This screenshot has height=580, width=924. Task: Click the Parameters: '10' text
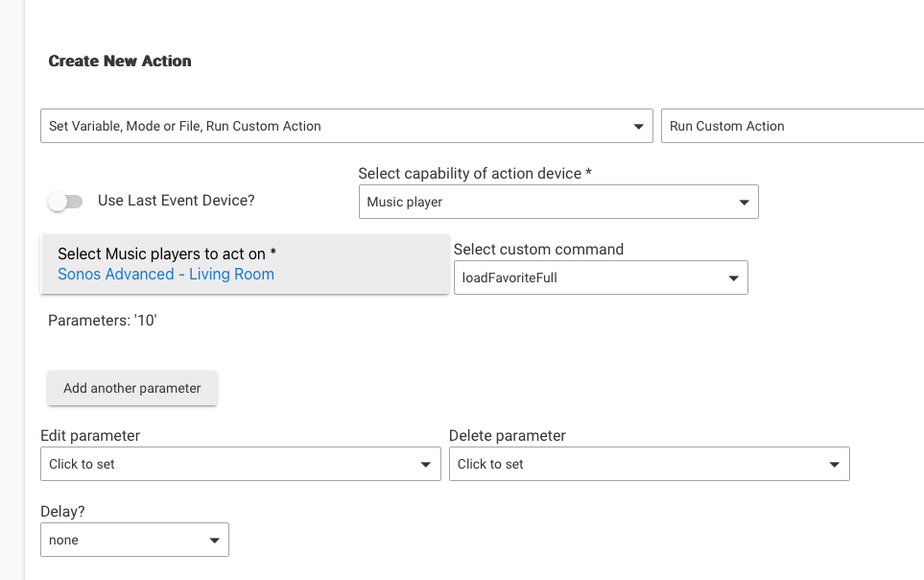pyautogui.click(x=103, y=321)
